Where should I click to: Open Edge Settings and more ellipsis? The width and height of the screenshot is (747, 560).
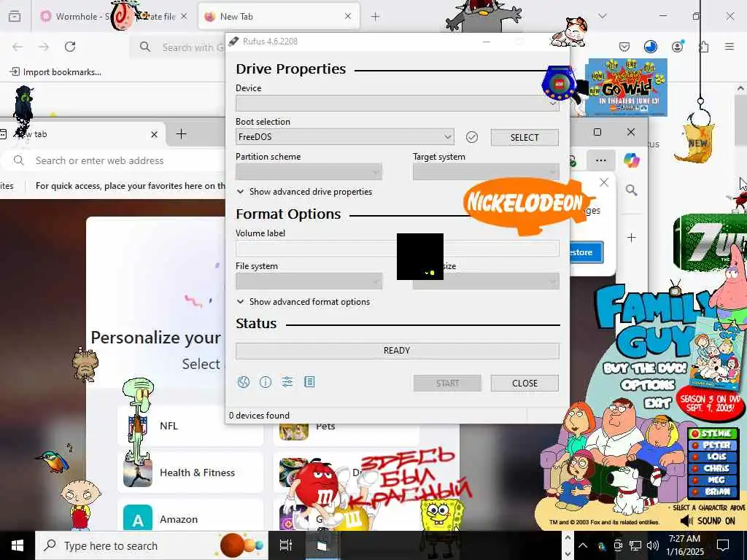601,160
